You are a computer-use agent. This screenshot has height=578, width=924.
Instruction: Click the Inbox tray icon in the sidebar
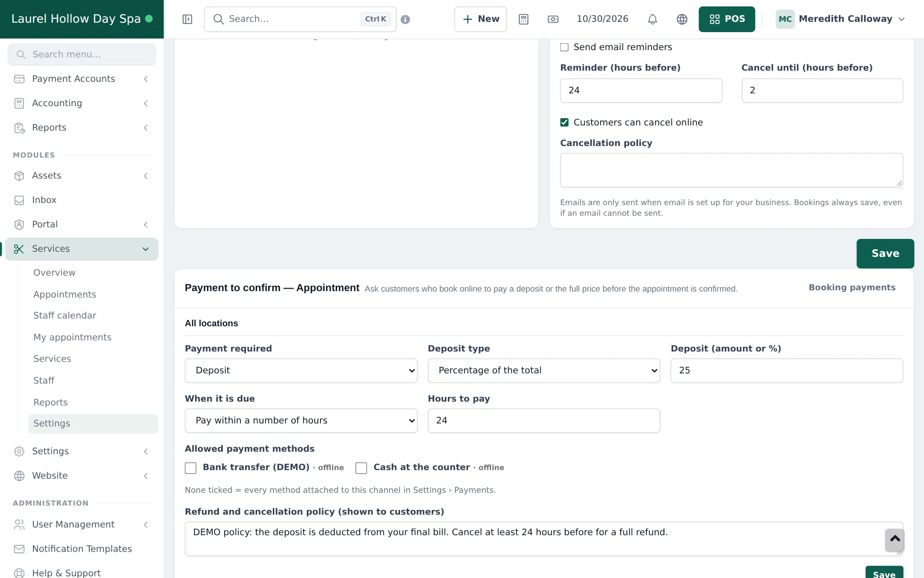pyautogui.click(x=19, y=200)
